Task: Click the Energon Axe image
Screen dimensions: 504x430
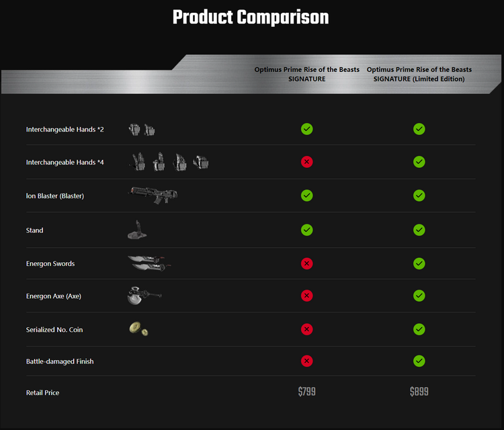Action: point(144,296)
